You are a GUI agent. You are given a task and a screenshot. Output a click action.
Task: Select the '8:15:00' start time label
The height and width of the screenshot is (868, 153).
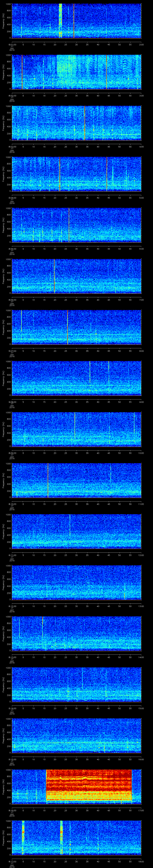[12, 760]
